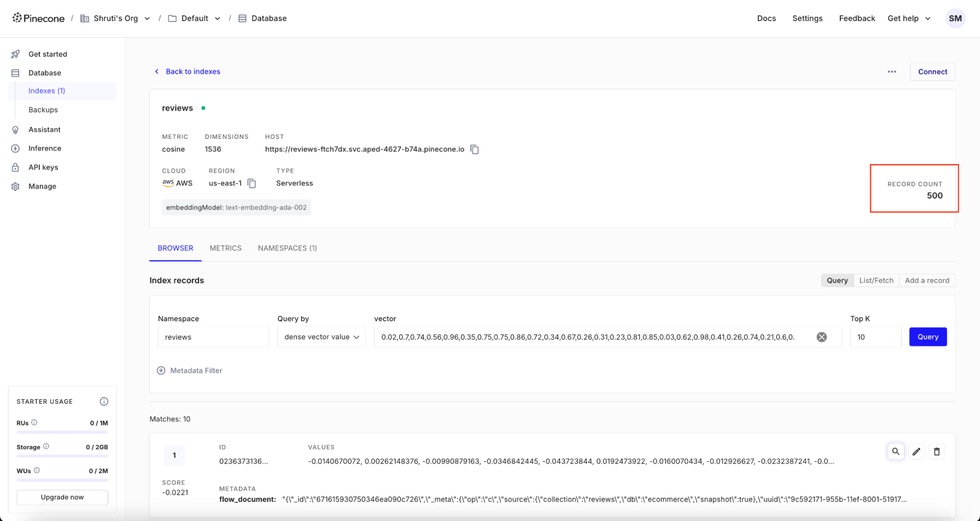Click the Inference lightning icon
This screenshot has height=521, width=980.
[15, 149]
